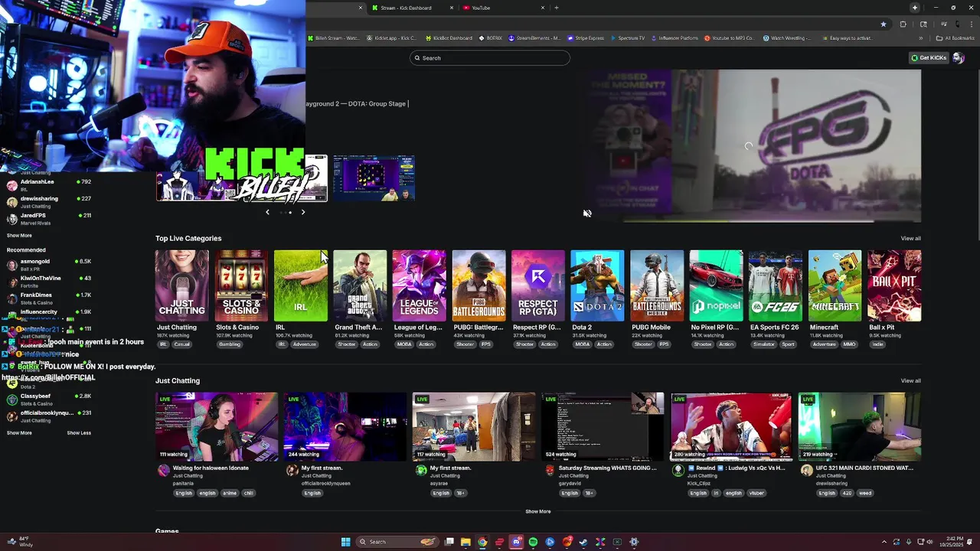The image size is (980, 551).
Task: Open Steam from the taskbar
Action: pos(583,542)
